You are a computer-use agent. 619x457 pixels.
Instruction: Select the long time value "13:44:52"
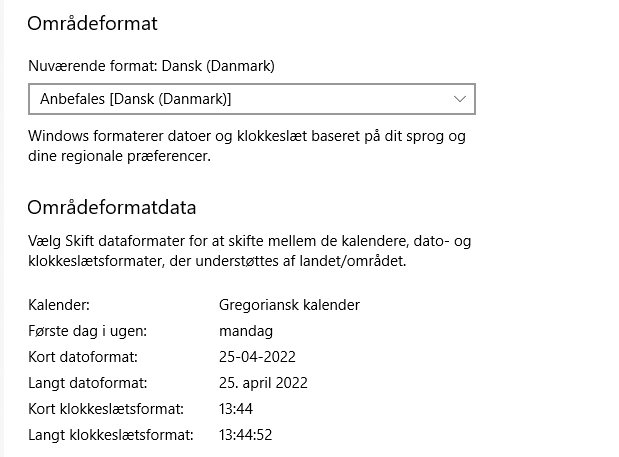click(246, 434)
